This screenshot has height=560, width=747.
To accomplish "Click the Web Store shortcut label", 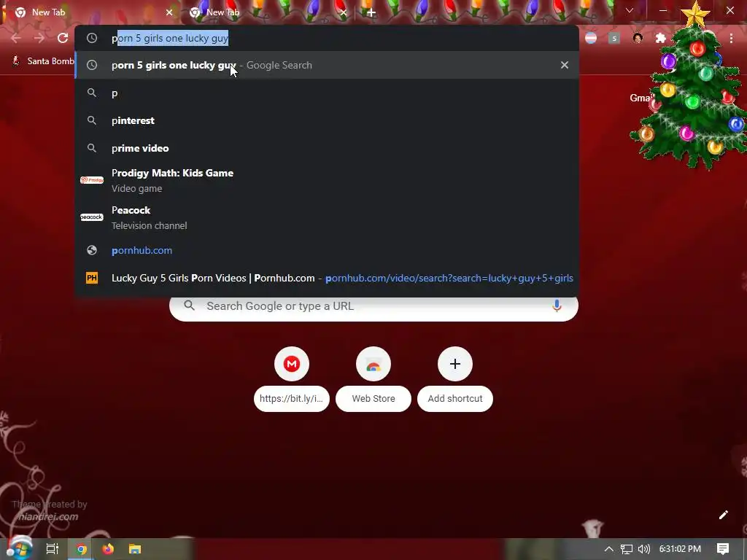I will click(x=373, y=399).
